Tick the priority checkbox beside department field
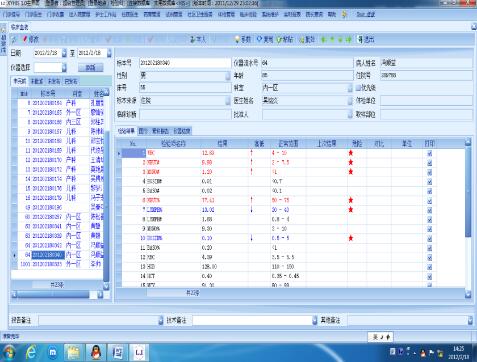 [358, 88]
